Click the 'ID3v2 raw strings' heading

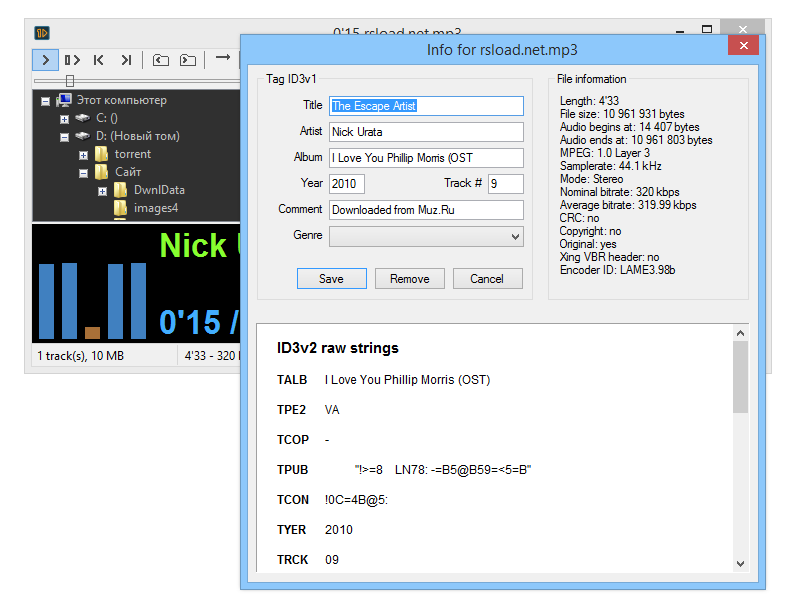[x=337, y=348]
